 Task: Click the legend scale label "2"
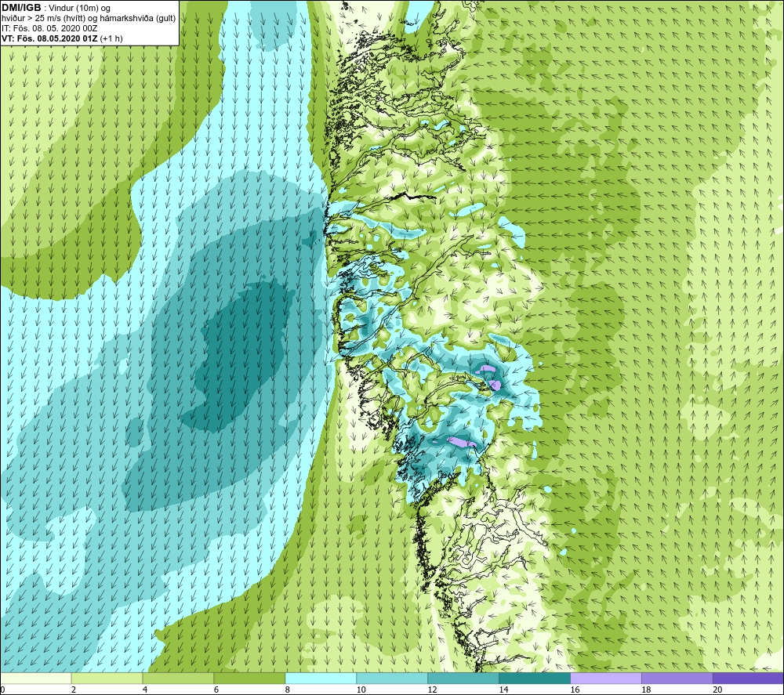point(74,690)
